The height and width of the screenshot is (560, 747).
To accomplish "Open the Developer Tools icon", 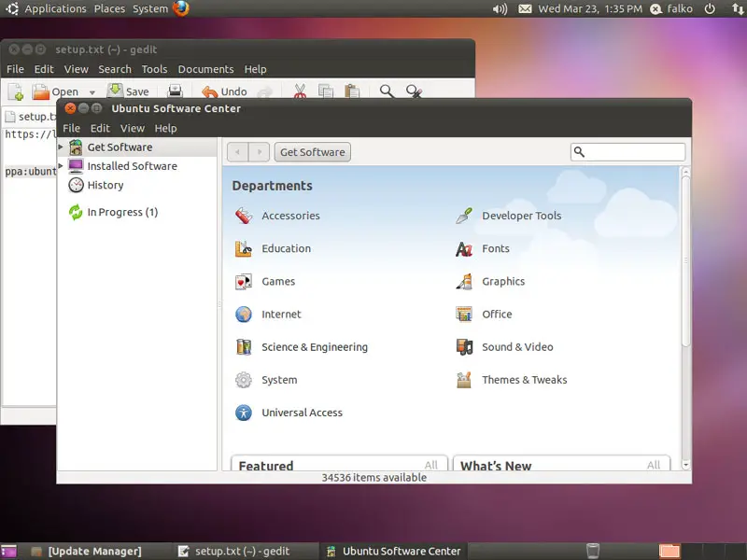I will pyautogui.click(x=464, y=216).
